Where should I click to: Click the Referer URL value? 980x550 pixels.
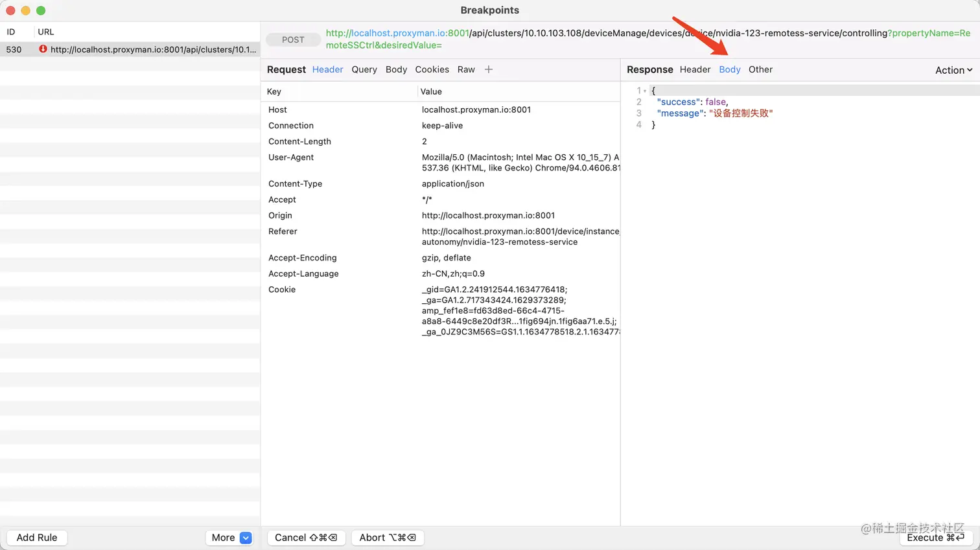click(520, 236)
